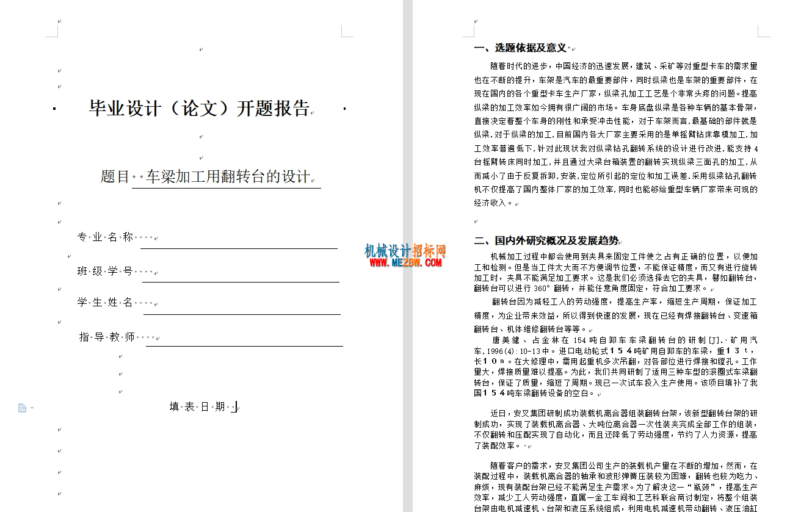Click the 指导教师 label
Viewport: 812px width, 512px height.
[x=107, y=337]
